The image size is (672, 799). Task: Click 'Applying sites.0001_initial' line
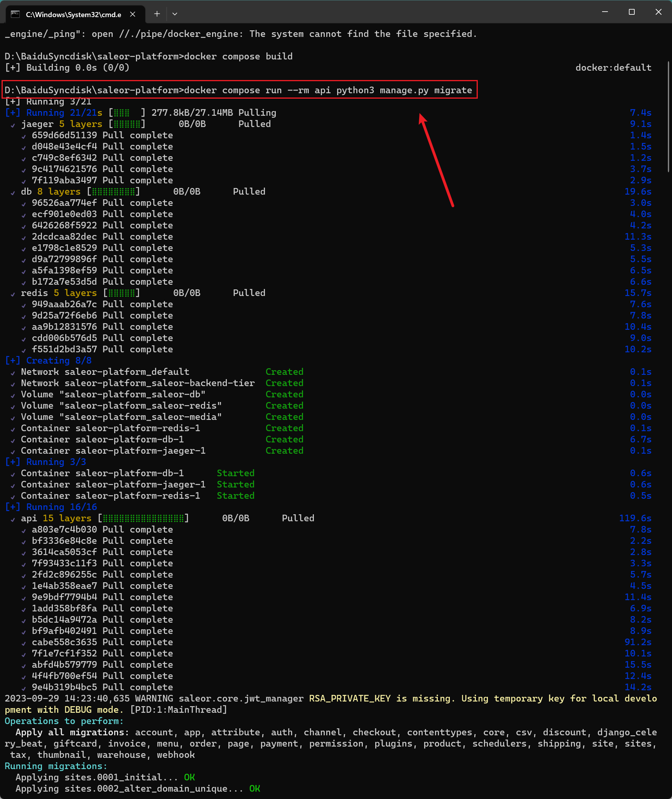pyautogui.click(x=105, y=777)
